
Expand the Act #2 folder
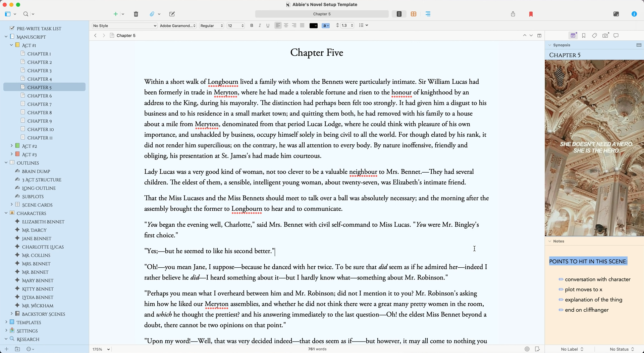coord(12,146)
